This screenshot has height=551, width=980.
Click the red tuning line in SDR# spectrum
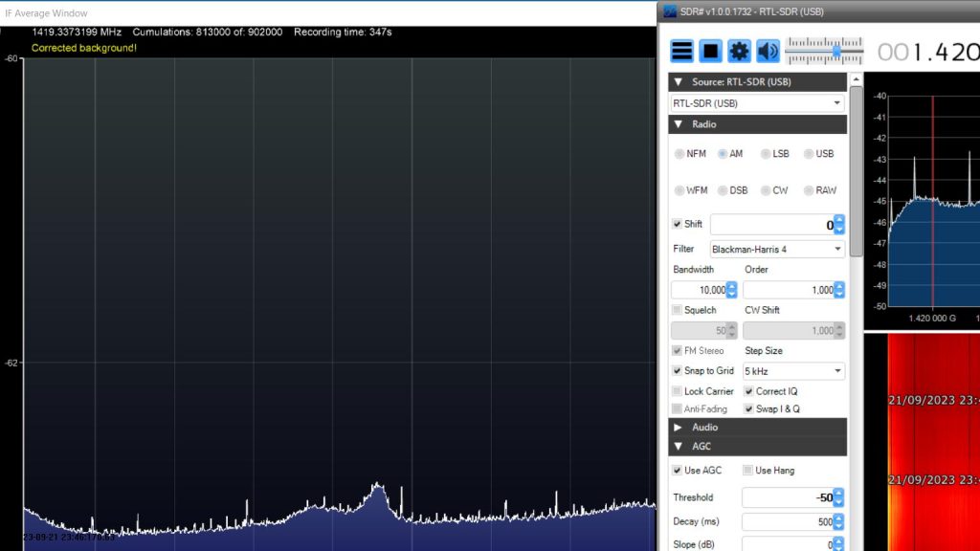pos(932,200)
